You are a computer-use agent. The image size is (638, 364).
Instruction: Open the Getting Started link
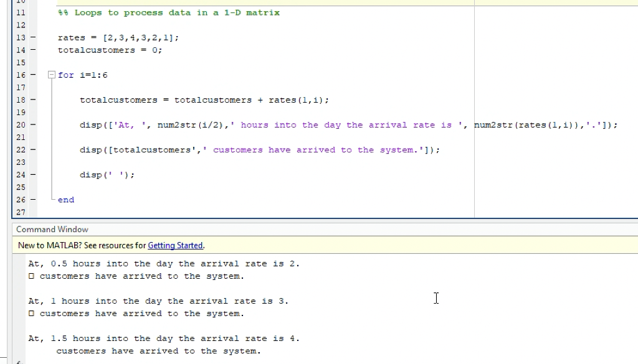pyautogui.click(x=175, y=245)
